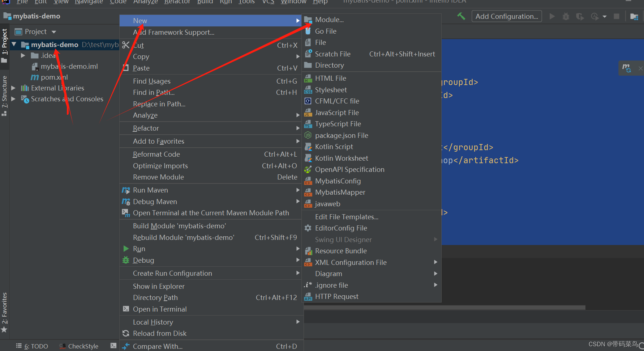Click the Debug bug icon in toolbar
The image size is (644, 351).
[566, 16]
